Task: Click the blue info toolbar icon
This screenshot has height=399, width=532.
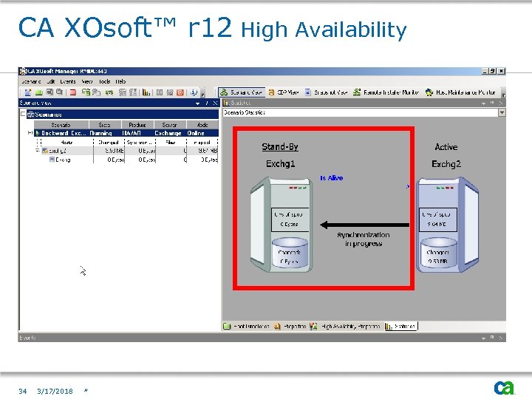Action: point(194,92)
